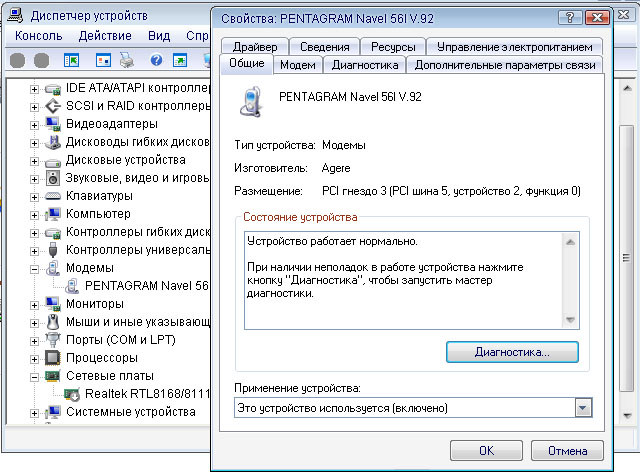
Task: Expand the Дисковые устройства node
Action: [34, 161]
